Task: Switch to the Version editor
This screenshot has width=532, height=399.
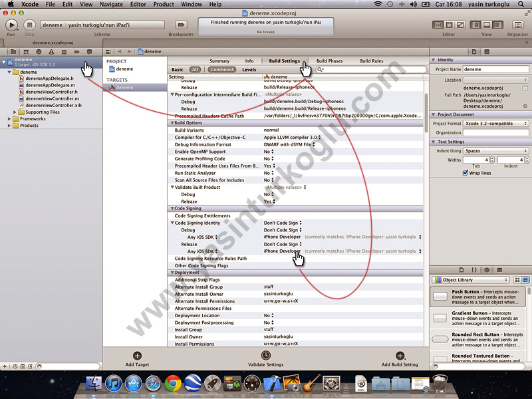Action: (460, 25)
